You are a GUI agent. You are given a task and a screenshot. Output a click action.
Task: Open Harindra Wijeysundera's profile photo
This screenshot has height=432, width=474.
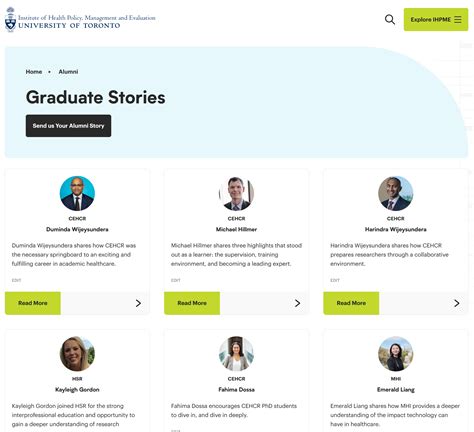click(x=396, y=193)
